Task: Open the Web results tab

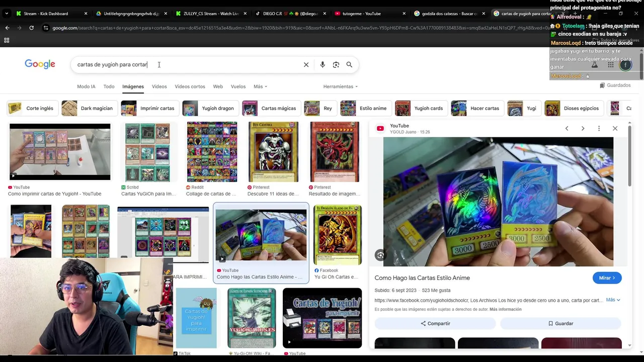Action: pos(218,86)
